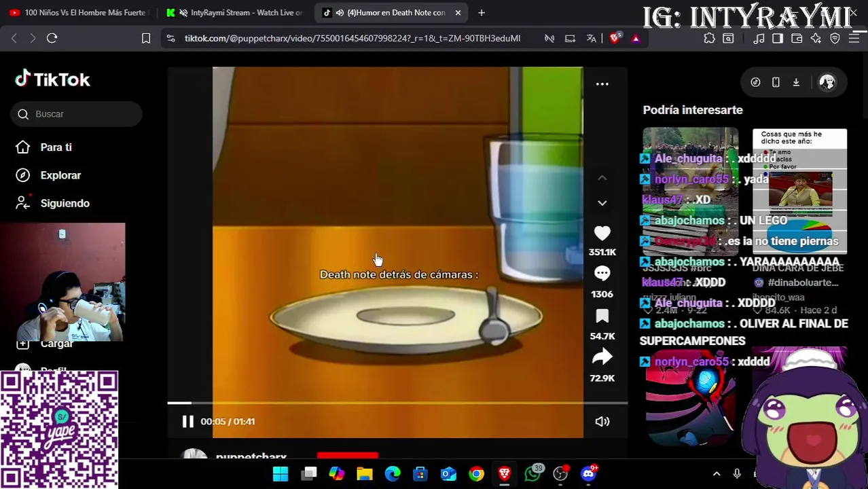Click the TikTok URL in address bar

[352, 39]
